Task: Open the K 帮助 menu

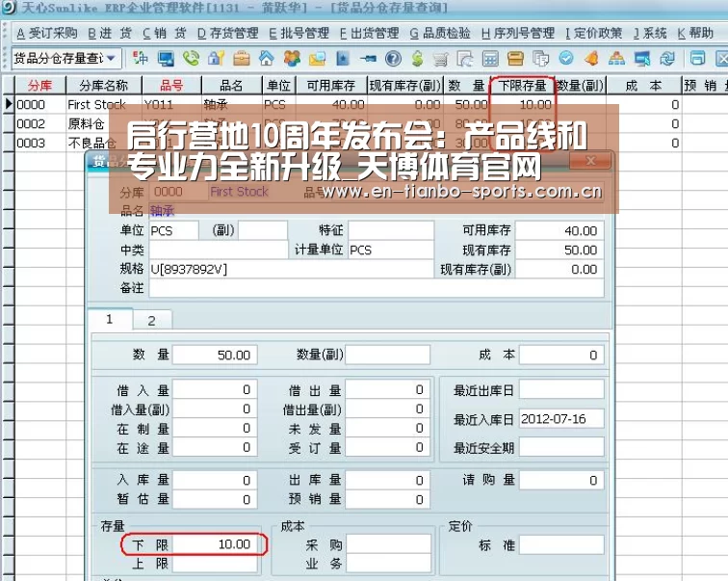Action: 694,33
